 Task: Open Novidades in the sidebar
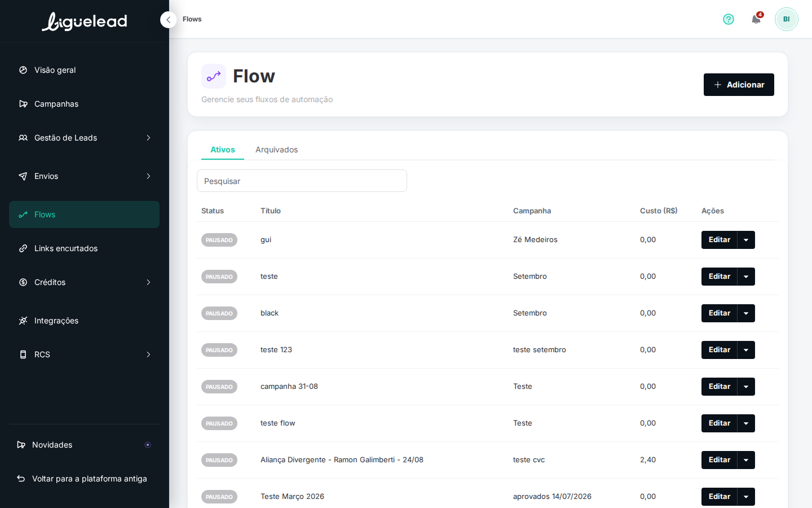pos(84,445)
